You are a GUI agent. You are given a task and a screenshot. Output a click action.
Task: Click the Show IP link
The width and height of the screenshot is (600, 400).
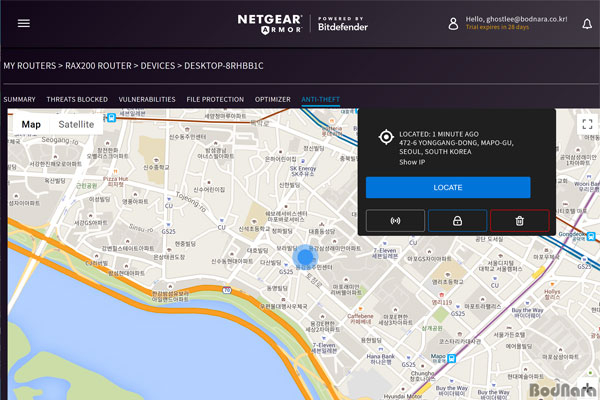click(x=412, y=162)
